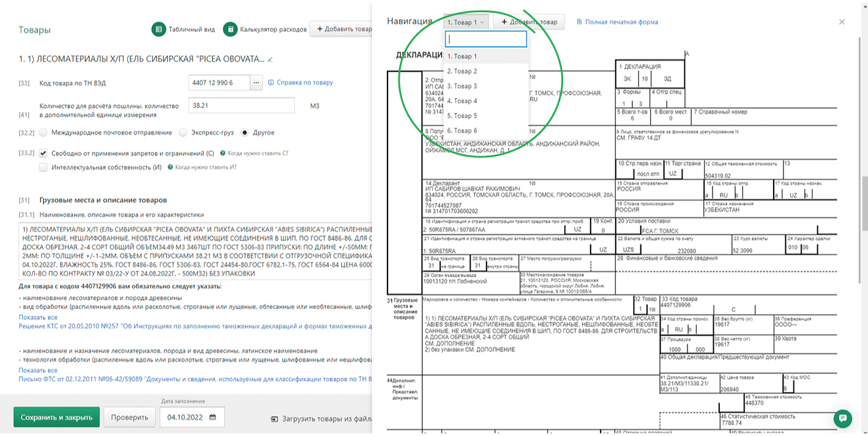Click the dropdown search input field

485,39
